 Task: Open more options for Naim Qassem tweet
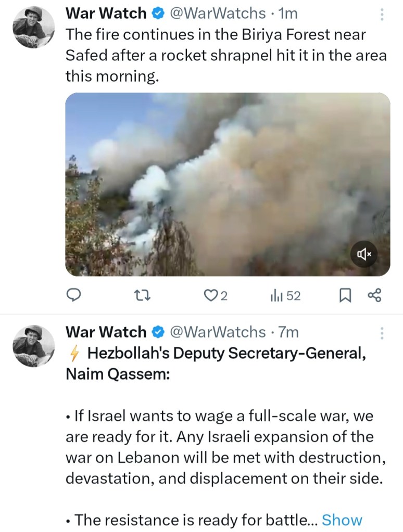(x=382, y=333)
